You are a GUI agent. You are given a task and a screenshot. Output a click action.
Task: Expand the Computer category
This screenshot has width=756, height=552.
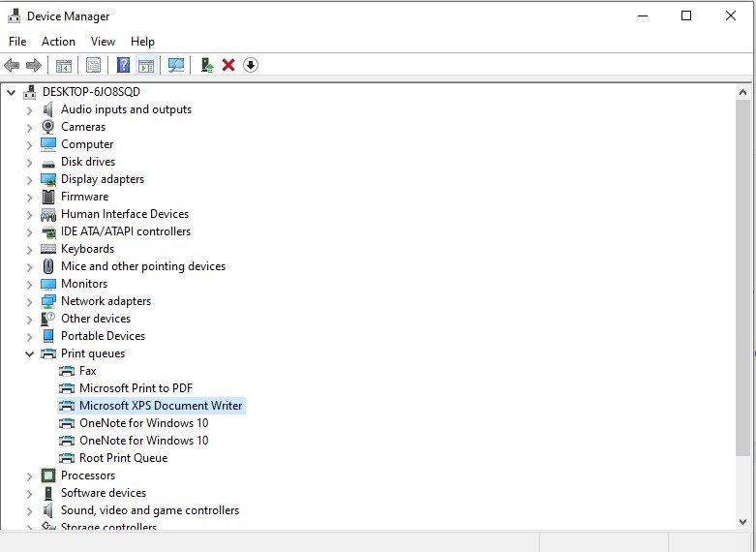point(29,144)
